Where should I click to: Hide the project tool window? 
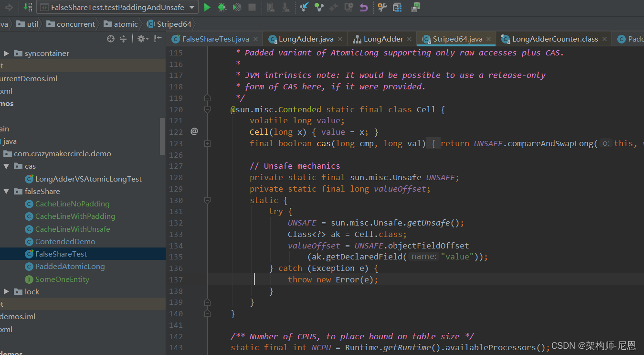[x=158, y=39]
